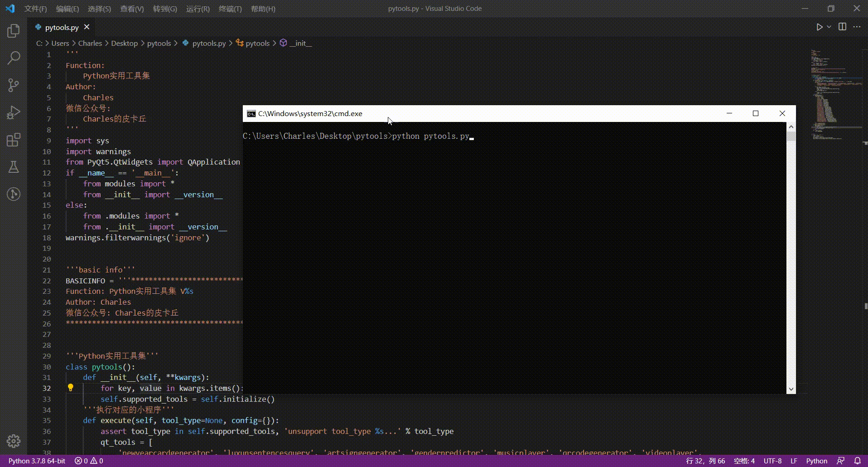
Task: Open the 查看(V) menu
Action: point(132,9)
